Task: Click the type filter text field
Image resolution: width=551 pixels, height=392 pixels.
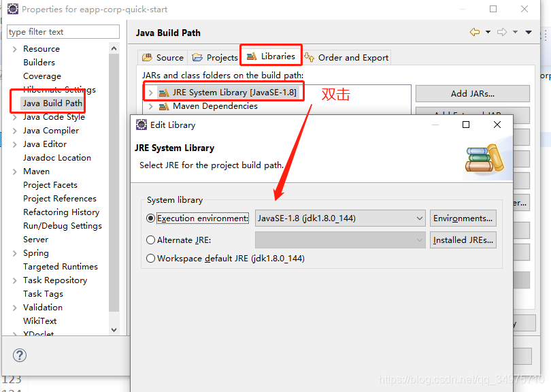Action: coord(63,31)
